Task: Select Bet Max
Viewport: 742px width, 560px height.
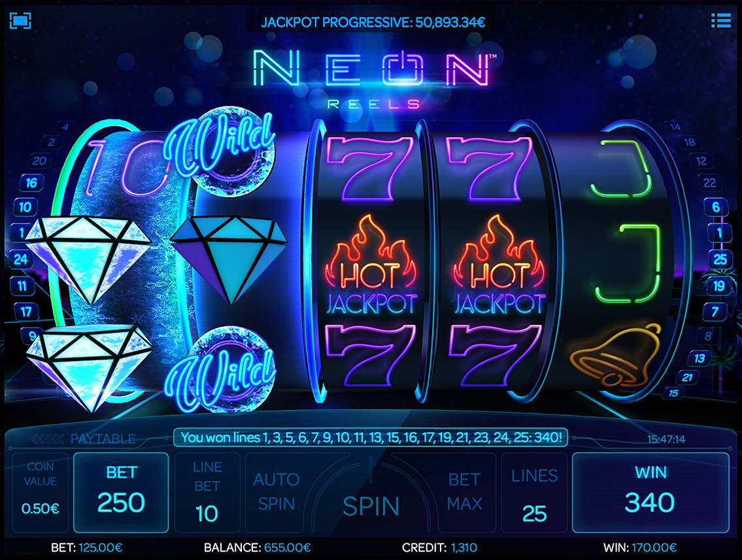Action: (x=464, y=491)
